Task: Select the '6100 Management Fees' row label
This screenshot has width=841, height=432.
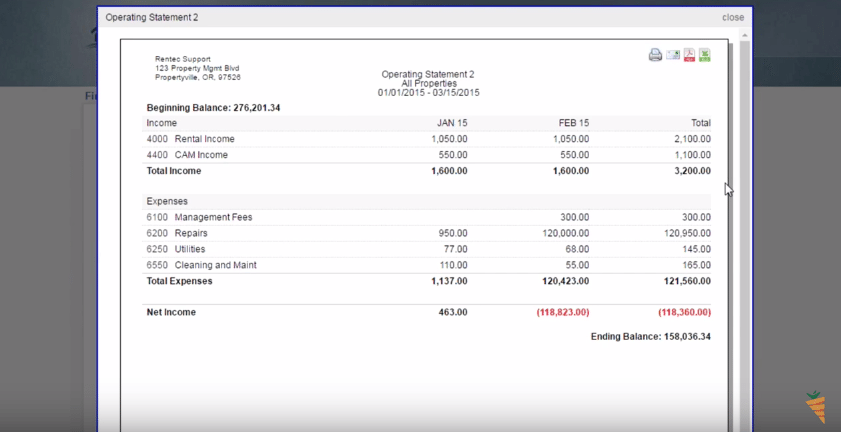Action: [x=200, y=217]
